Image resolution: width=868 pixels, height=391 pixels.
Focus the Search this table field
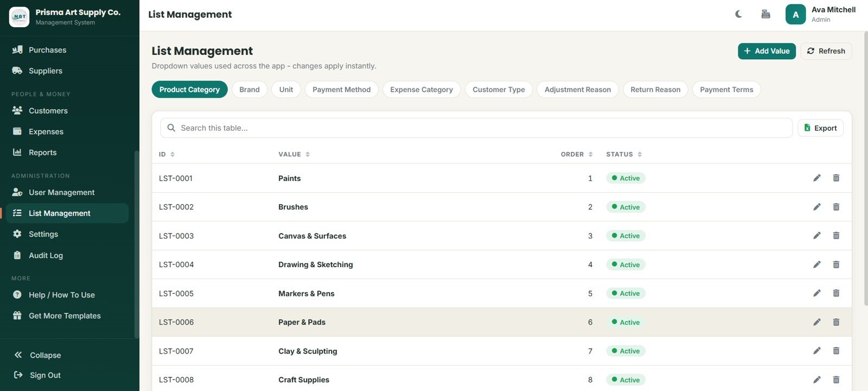pyautogui.click(x=476, y=128)
